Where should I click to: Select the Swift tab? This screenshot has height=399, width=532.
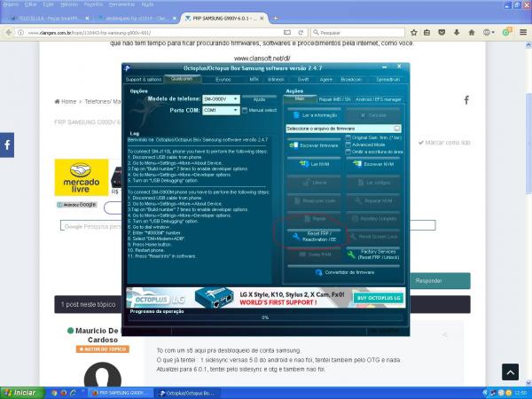tap(303, 80)
